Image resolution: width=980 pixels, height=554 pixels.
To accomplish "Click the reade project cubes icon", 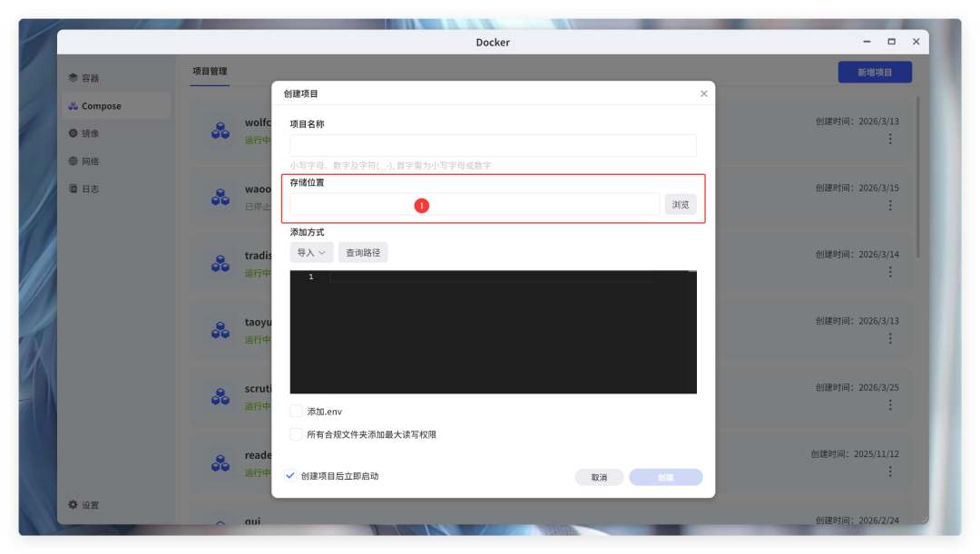I will click(220, 462).
